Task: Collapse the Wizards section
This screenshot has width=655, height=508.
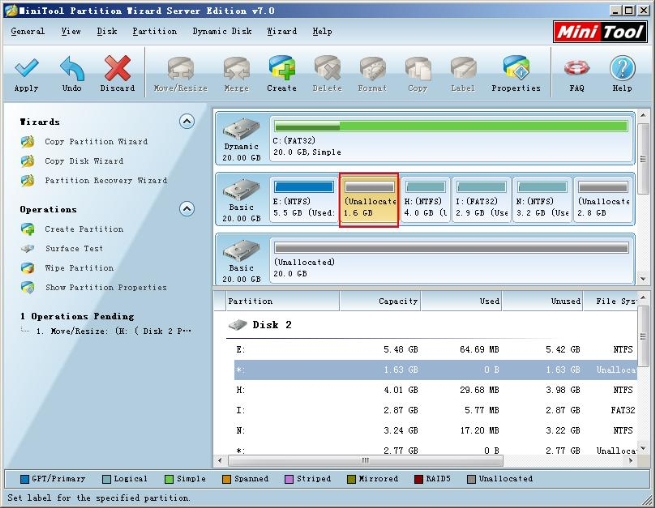Action: pyautogui.click(x=187, y=121)
